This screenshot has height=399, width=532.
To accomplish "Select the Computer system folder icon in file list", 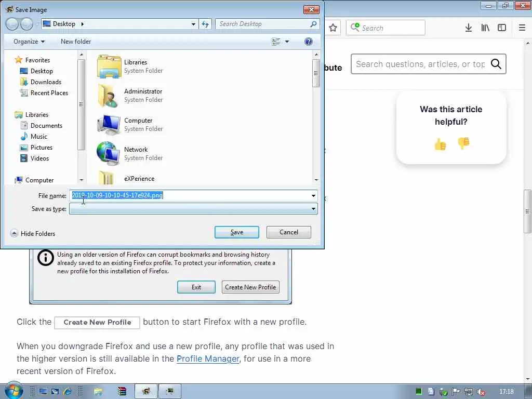I will (x=109, y=125).
